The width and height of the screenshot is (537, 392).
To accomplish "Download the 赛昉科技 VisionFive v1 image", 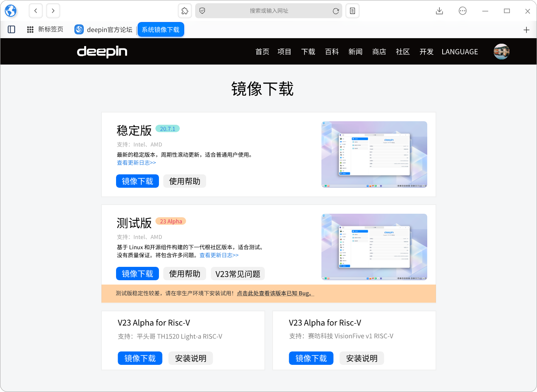I will coord(311,358).
